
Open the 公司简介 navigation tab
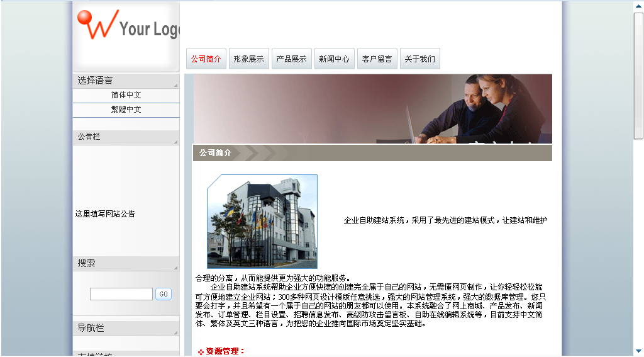[206, 59]
